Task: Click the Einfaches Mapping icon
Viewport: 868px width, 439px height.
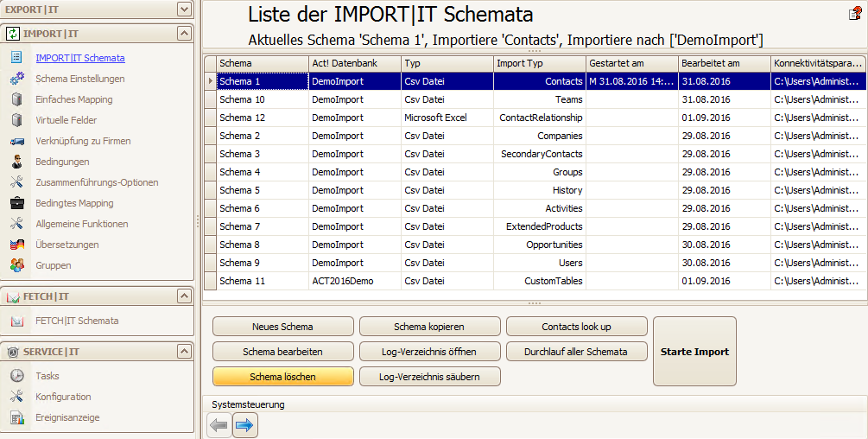Action: tap(16, 99)
